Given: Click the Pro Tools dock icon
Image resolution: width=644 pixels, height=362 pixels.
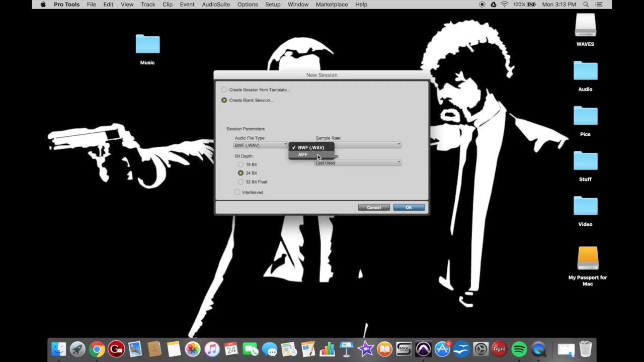Looking at the screenshot, I should (423, 349).
